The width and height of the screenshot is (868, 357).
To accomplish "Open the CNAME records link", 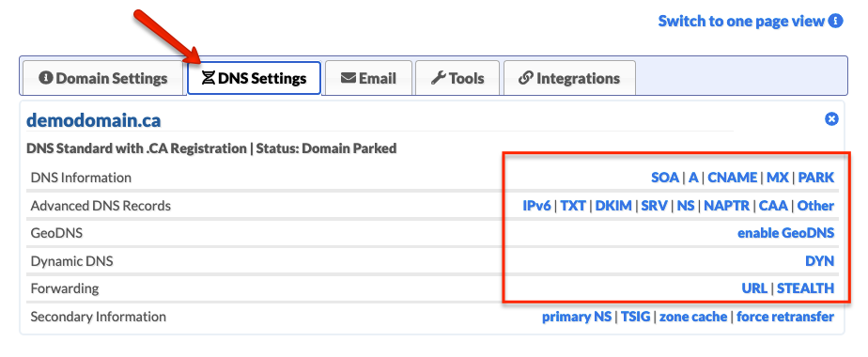I will pos(733,178).
